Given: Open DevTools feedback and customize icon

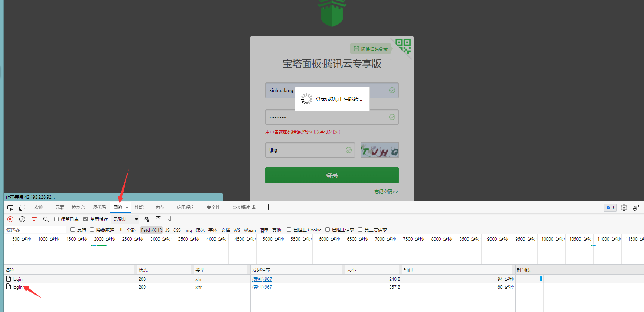Looking at the screenshot, I should coord(636,208).
